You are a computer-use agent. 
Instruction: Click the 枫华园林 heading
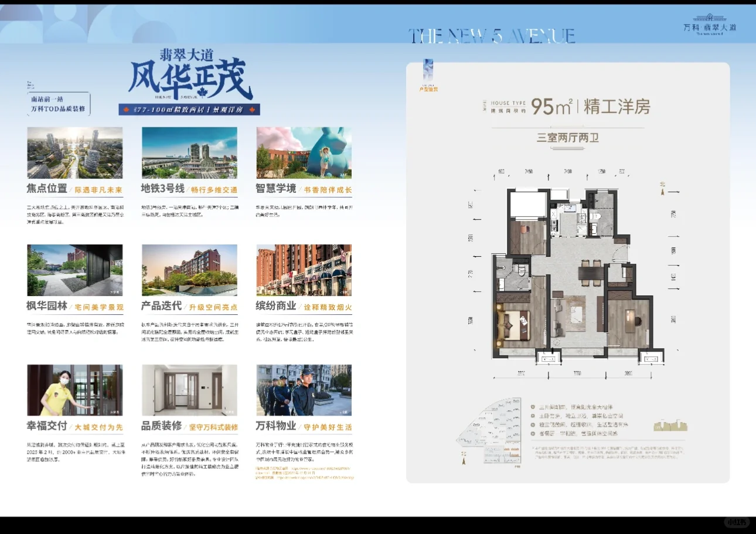click(47, 306)
